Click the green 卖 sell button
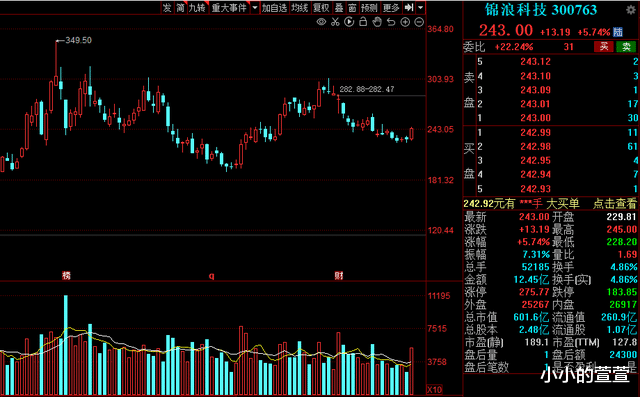This screenshot has width=640, height=397. click(626, 47)
